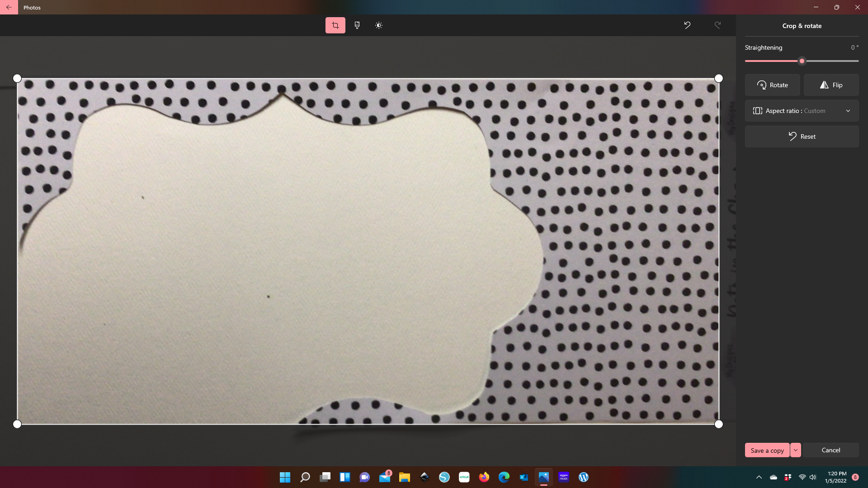
Task: Click the bottom-right crop corner handle
Action: coord(718,424)
